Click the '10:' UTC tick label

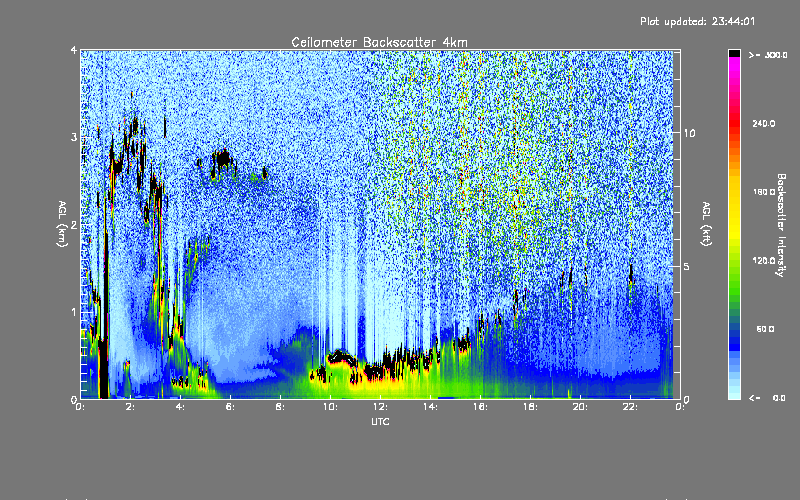331,407
